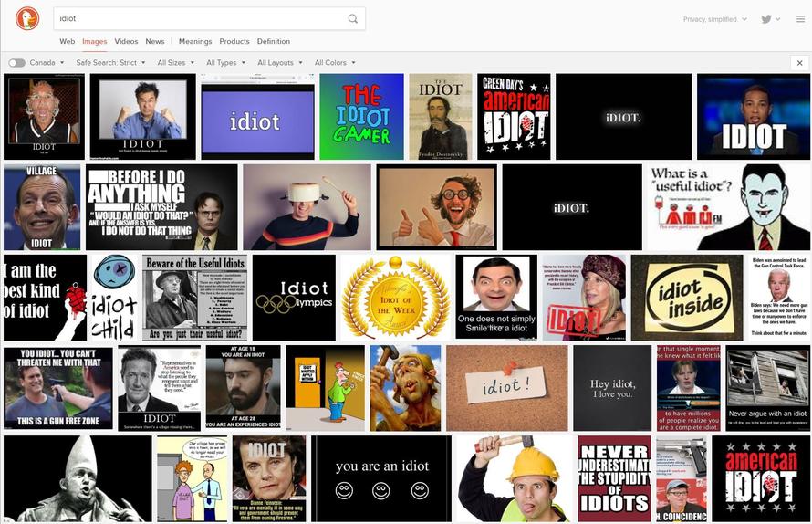Select the Images tab
Image resolution: width=812 pixels, height=524 pixels.
[94, 41]
